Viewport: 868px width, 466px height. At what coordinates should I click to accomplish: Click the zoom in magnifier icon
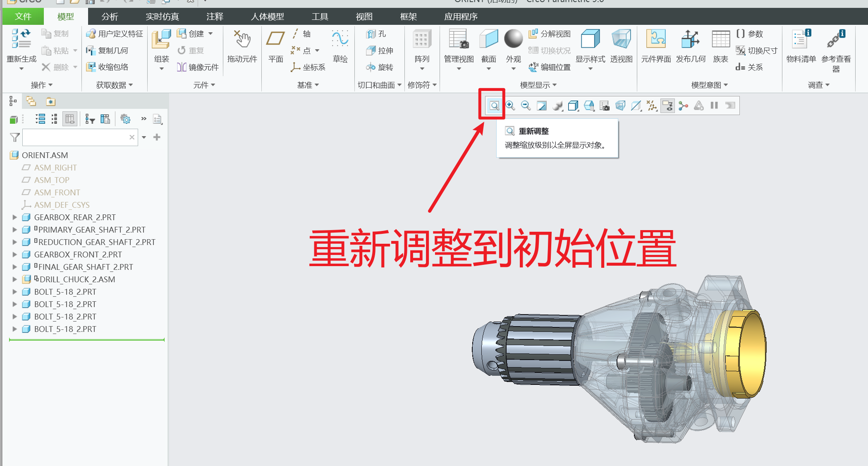(510, 106)
